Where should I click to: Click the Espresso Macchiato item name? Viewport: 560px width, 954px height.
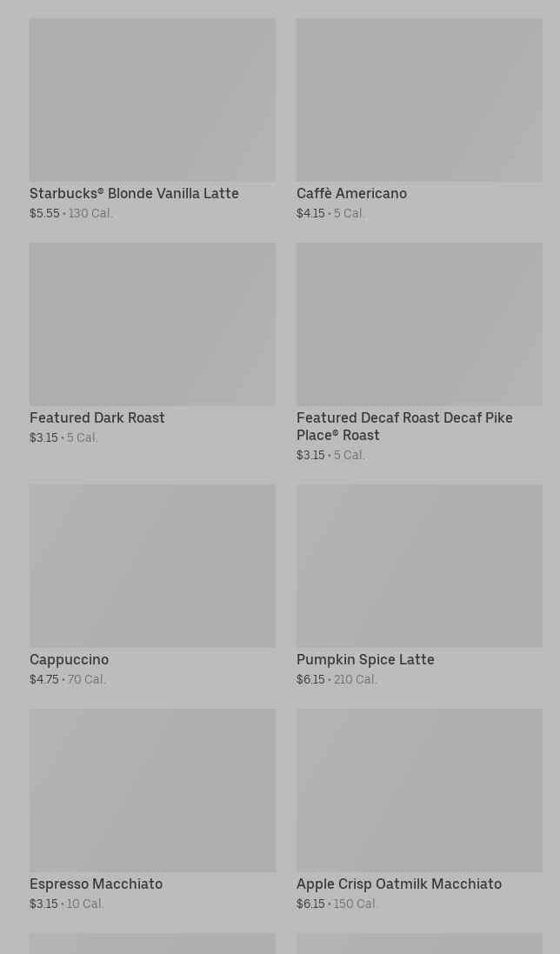tap(96, 884)
